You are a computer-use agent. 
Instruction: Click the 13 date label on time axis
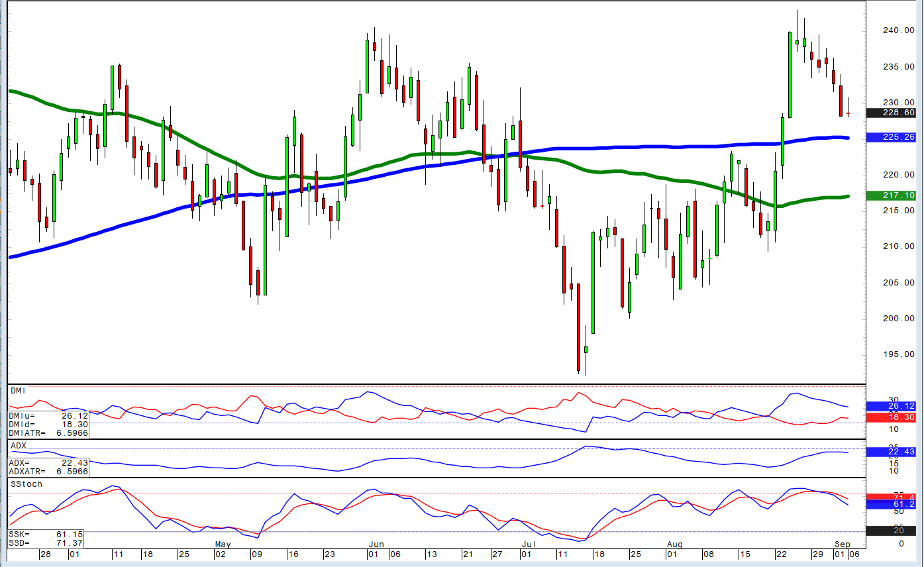(x=431, y=554)
